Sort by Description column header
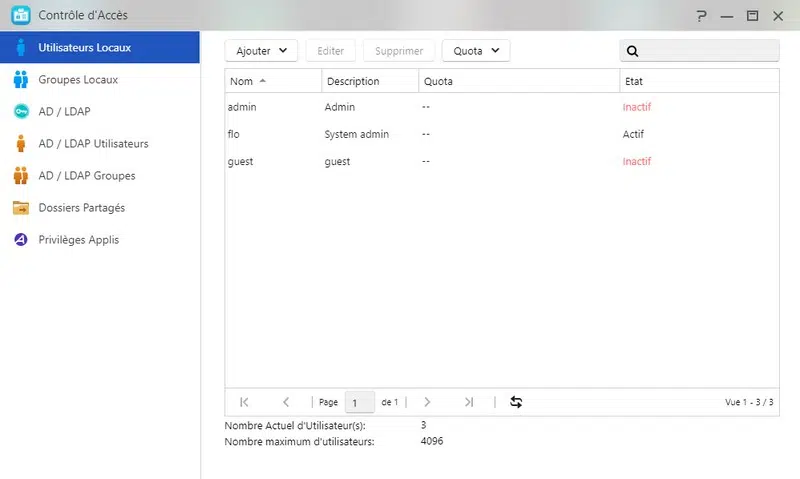The width and height of the screenshot is (800, 479). [370, 81]
